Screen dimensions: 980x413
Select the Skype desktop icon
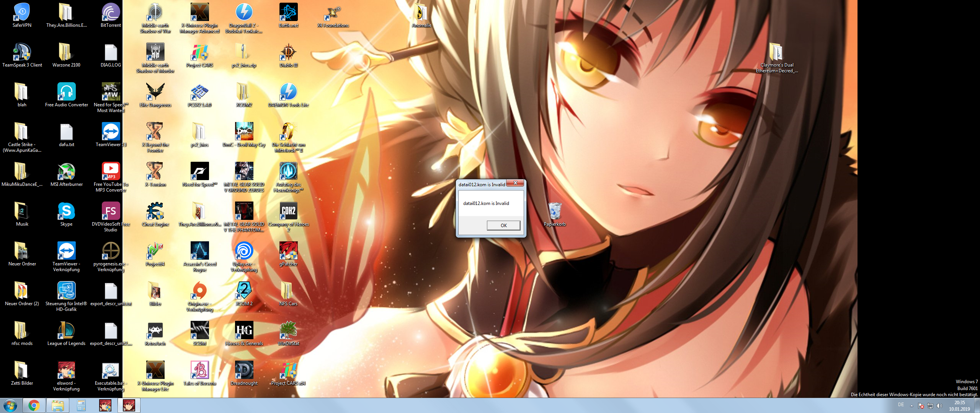pos(66,214)
